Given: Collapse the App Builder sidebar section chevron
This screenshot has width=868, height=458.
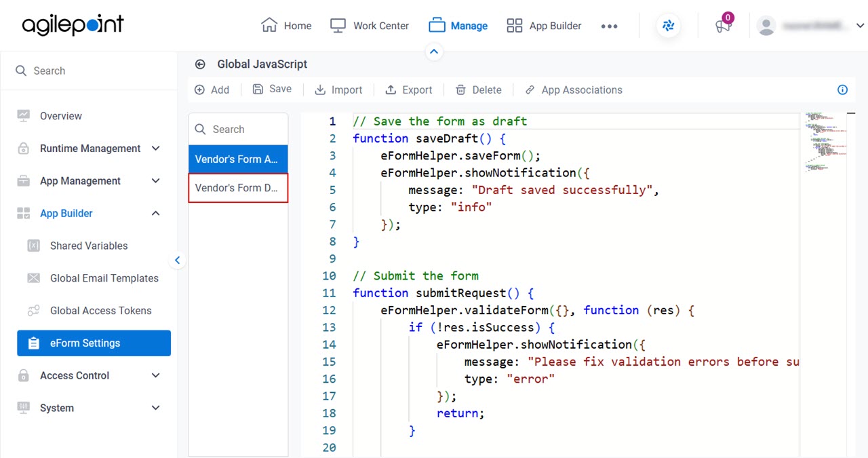Looking at the screenshot, I should pos(155,214).
